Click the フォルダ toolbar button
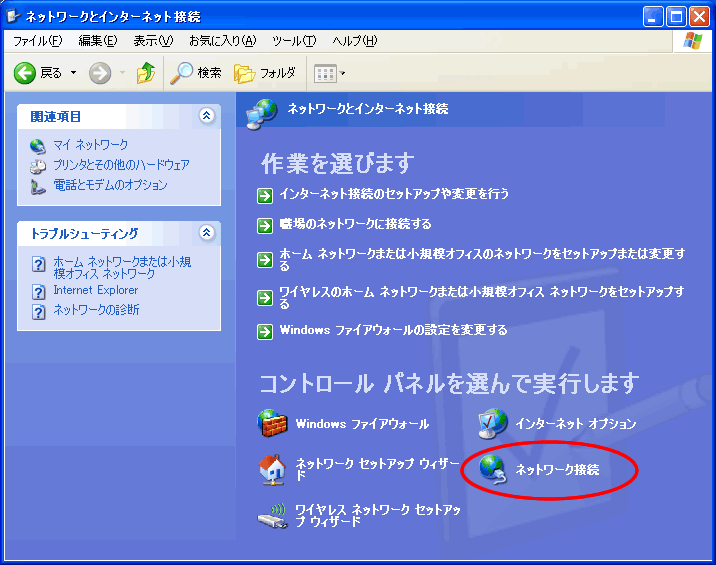This screenshot has width=716, height=565. (x=264, y=73)
